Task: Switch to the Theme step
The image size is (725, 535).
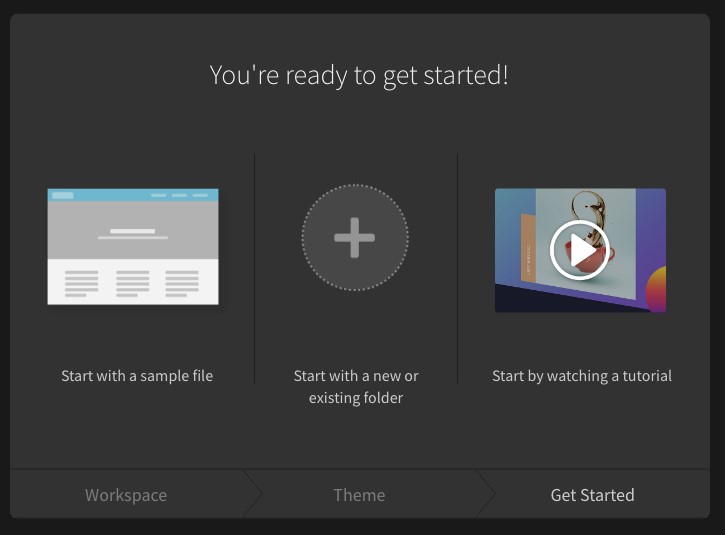Action: click(x=359, y=495)
